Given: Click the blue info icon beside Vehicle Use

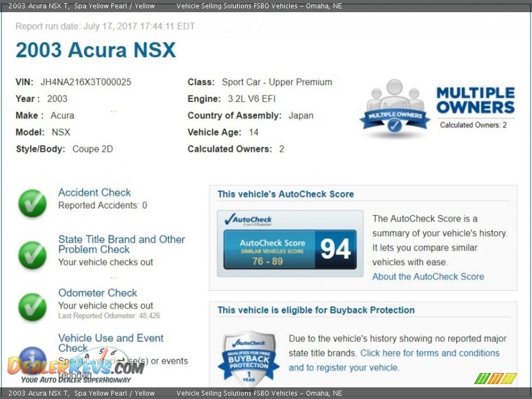Looking at the screenshot, I should coord(32,360).
